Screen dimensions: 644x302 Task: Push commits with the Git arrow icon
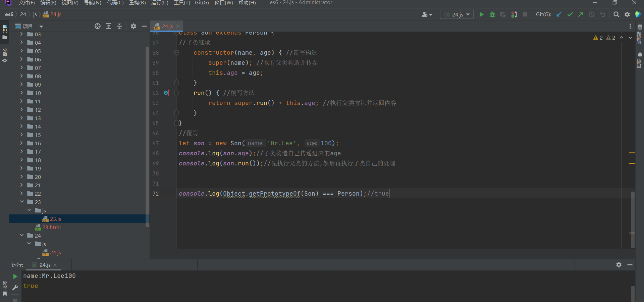581,14
